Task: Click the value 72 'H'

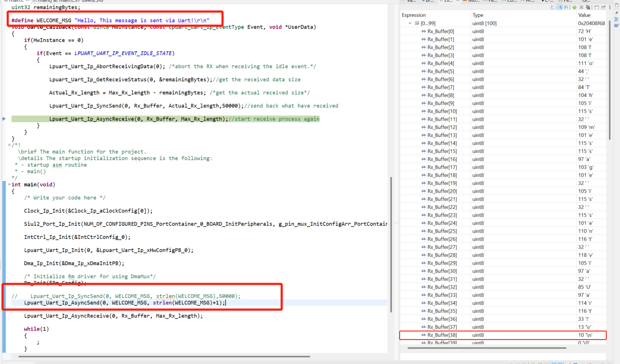Action: (x=584, y=31)
